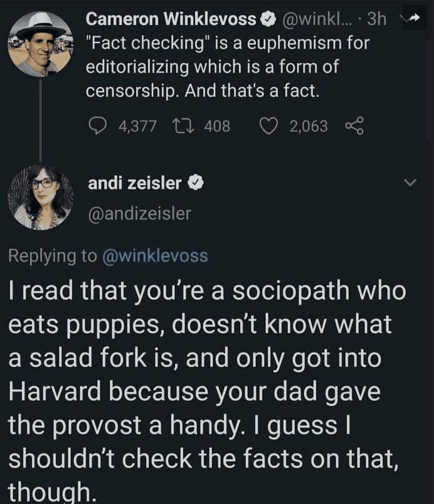Click the reply speech bubble icon

tap(98, 126)
